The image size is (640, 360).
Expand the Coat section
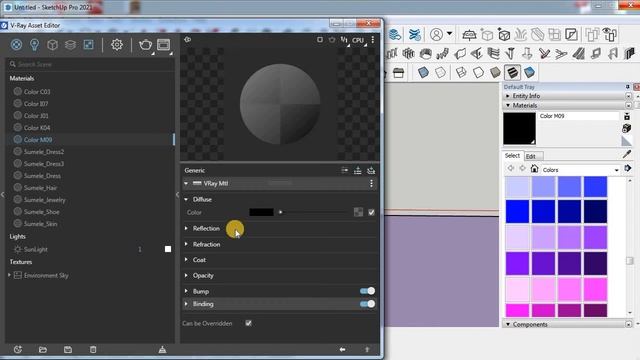pyautogui.click(x=186, y=260)
